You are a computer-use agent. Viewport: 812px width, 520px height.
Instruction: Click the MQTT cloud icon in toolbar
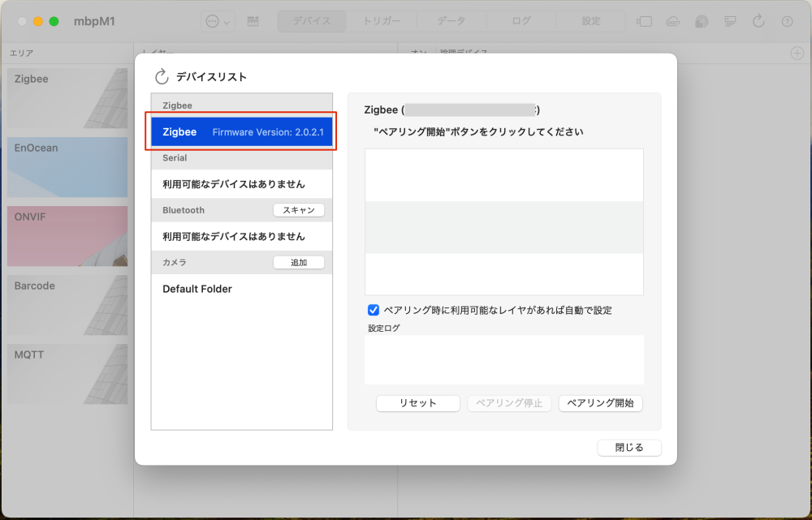(x=673, y=21)
